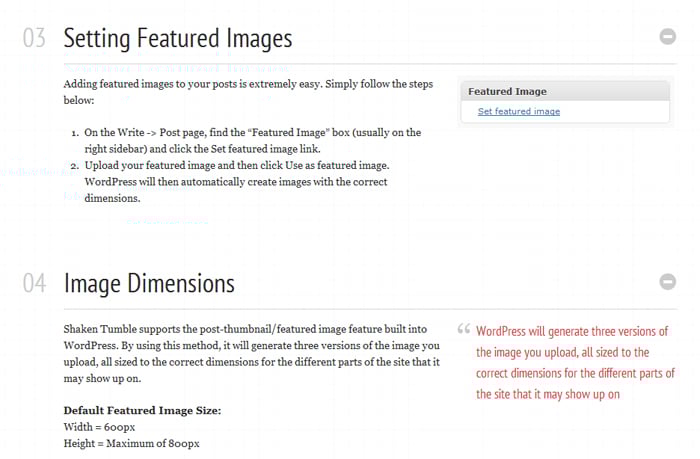The width and height of the screenshot is (700, 459).
Task: Click the list marker number 2
Action: coord(75,164)
